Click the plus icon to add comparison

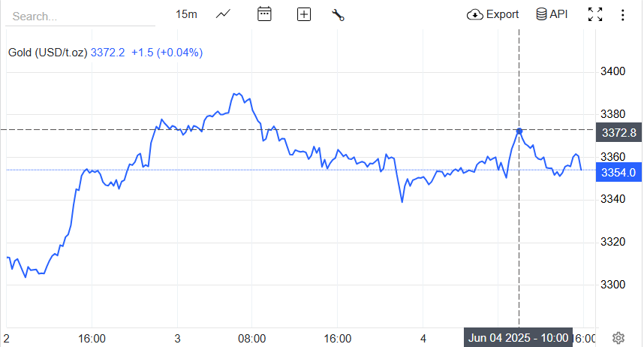(x=304, y=14)
